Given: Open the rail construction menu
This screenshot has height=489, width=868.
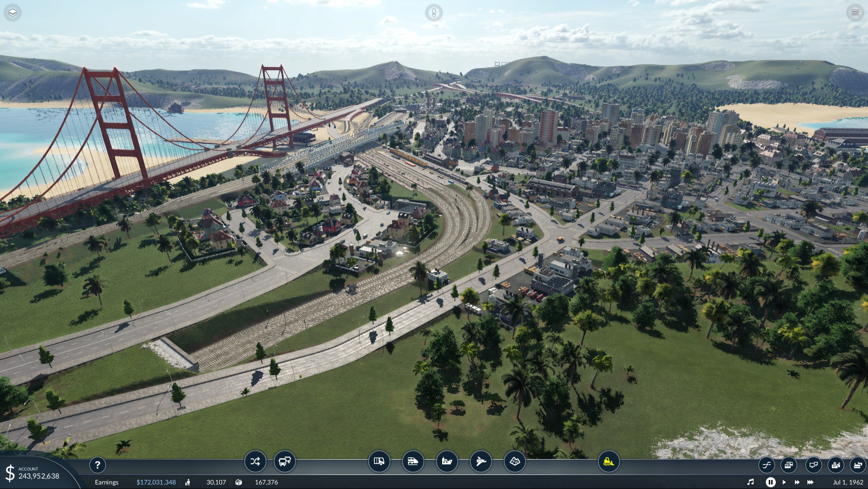Looking at the screenshot, I should [x=413, y=461].
